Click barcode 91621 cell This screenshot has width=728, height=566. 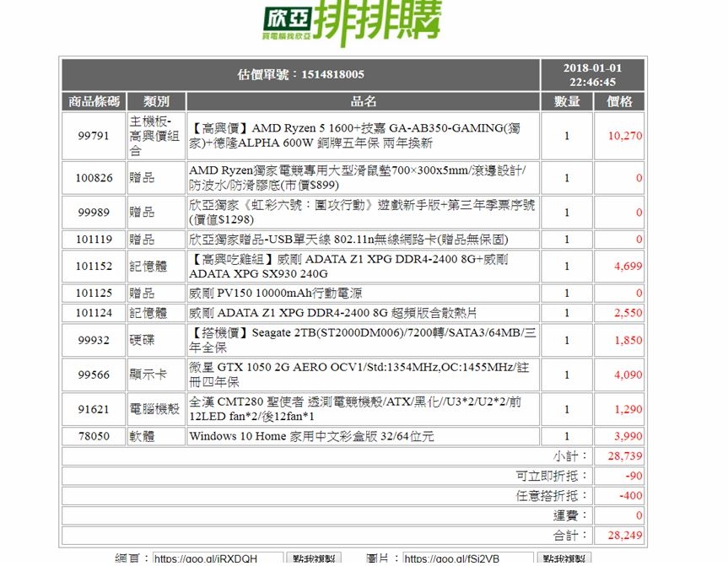click(x=94, y=409)
